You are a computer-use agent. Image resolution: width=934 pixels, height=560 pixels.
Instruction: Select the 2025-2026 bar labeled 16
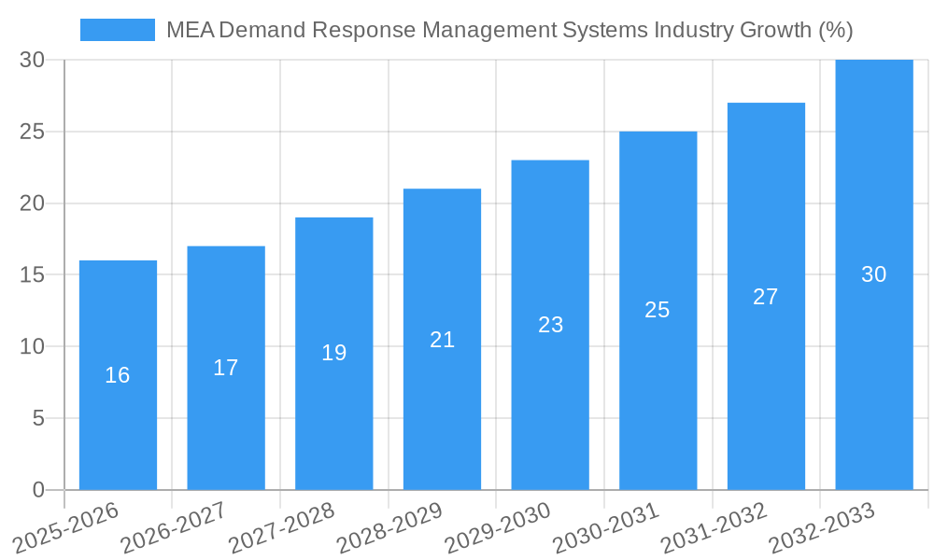pyautogui.click(x=118, y=375)
